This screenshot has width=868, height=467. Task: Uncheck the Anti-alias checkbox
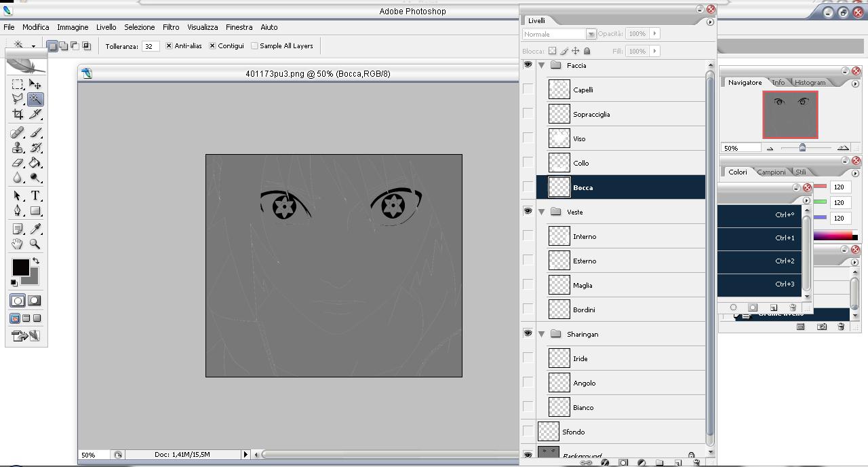coord(169,46)
